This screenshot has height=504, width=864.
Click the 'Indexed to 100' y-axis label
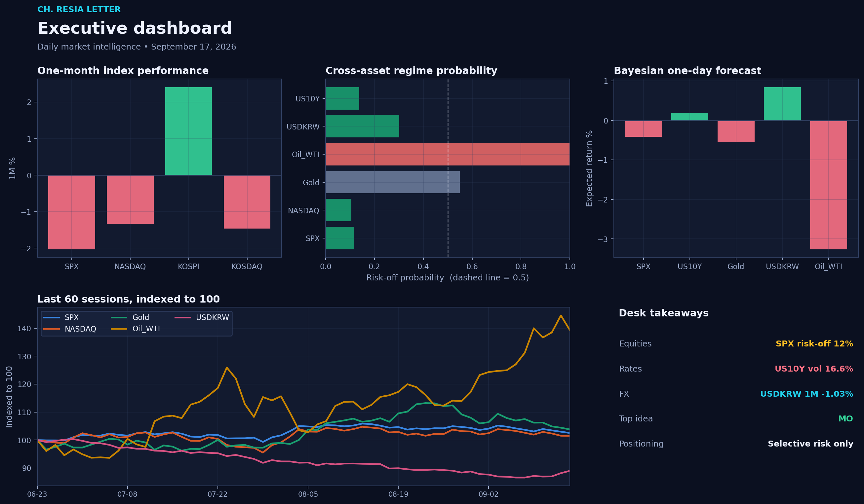tap(9, 397)
